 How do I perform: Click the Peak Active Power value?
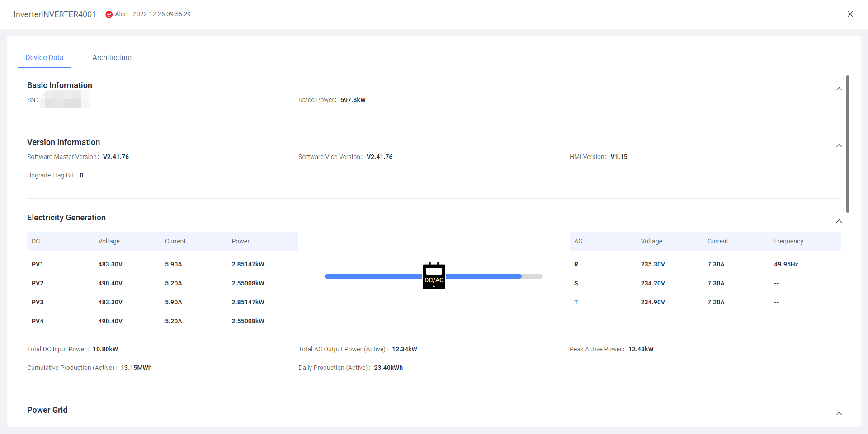(641, 349)
